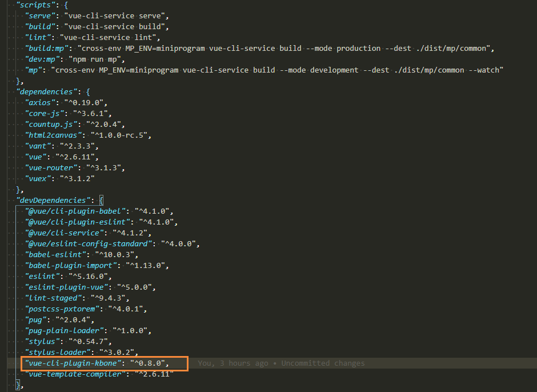This screenshot has width=537, height=392.
Task: Click the "eslint" devDependency key
Action: click(42, 277)
